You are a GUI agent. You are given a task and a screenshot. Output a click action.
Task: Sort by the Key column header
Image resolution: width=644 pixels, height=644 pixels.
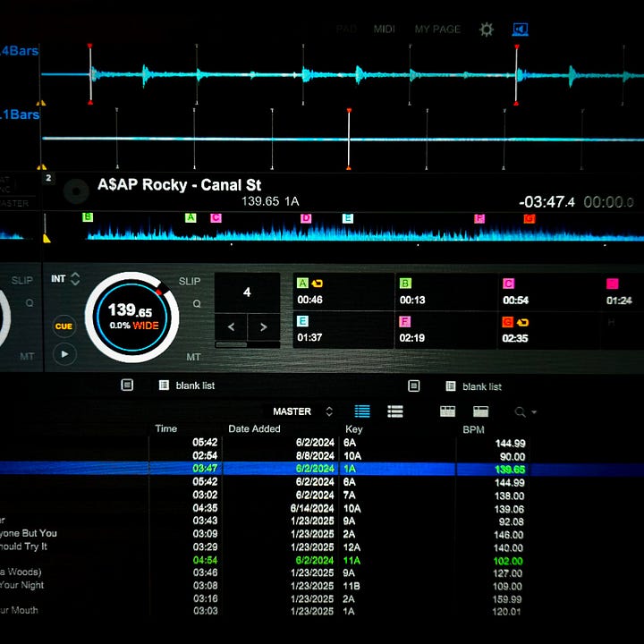pyautogui.click(x=353, y=429)
